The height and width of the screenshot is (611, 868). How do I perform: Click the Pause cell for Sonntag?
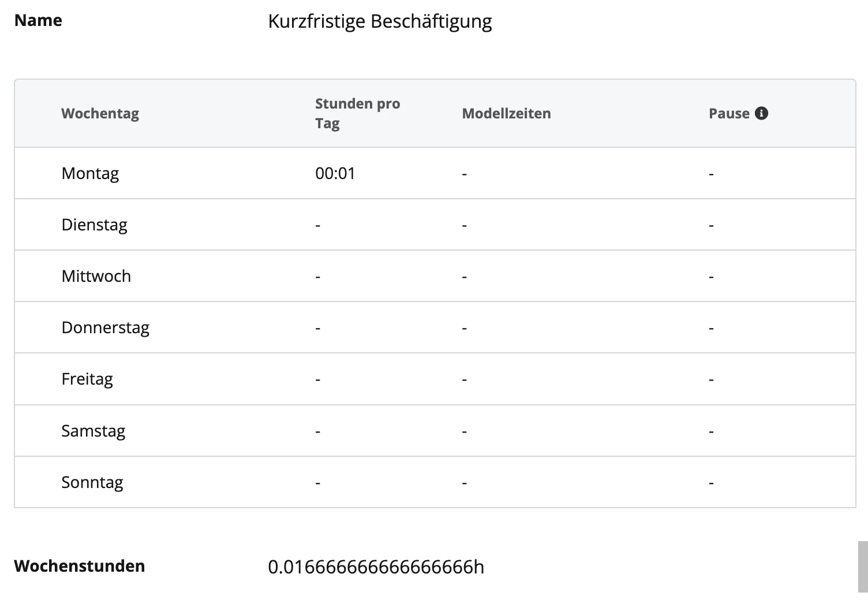(x=711, y=482)
